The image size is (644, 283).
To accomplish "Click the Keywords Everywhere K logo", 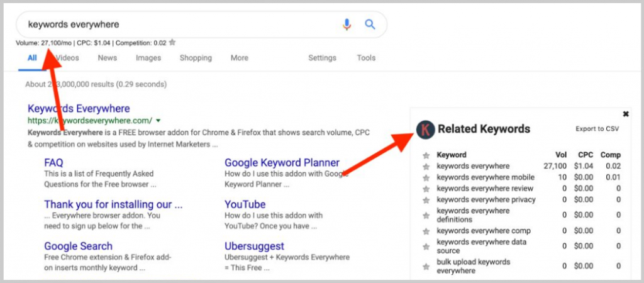I will 426,130.
